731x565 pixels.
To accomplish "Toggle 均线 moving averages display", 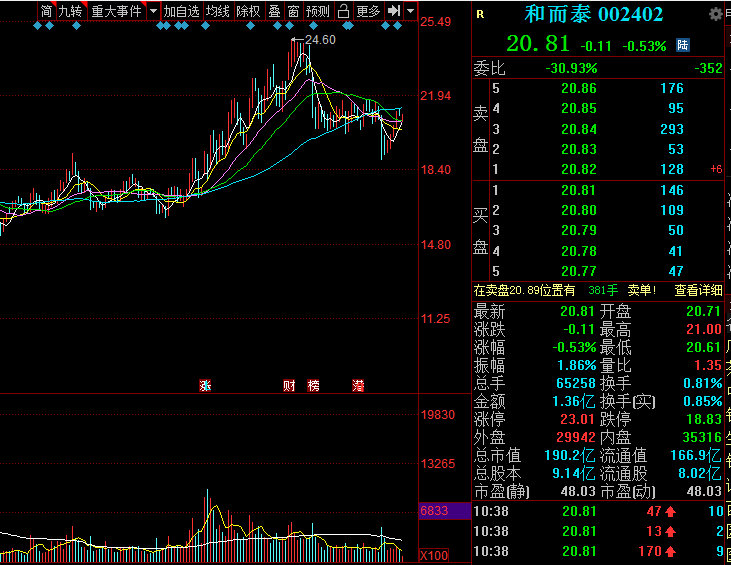I will [217, 11].
